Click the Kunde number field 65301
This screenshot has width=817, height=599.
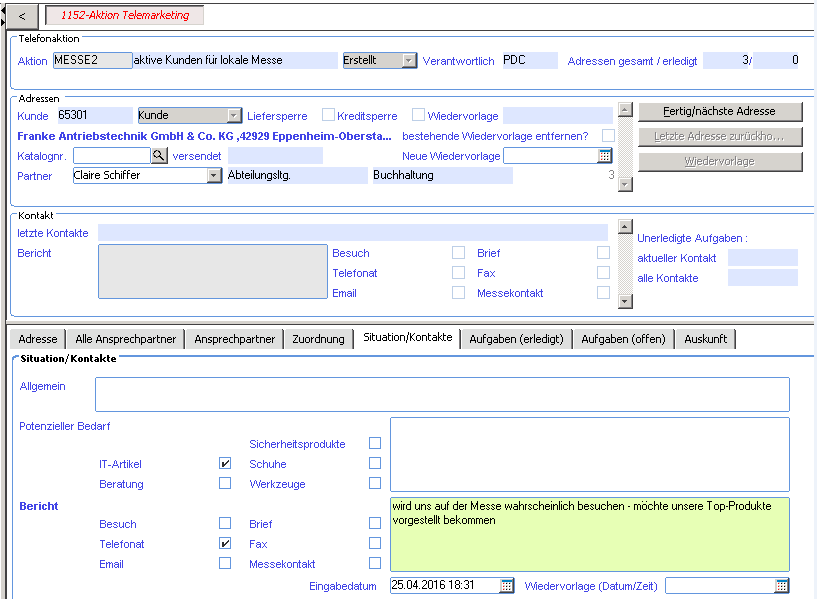[x=95, y=115]
